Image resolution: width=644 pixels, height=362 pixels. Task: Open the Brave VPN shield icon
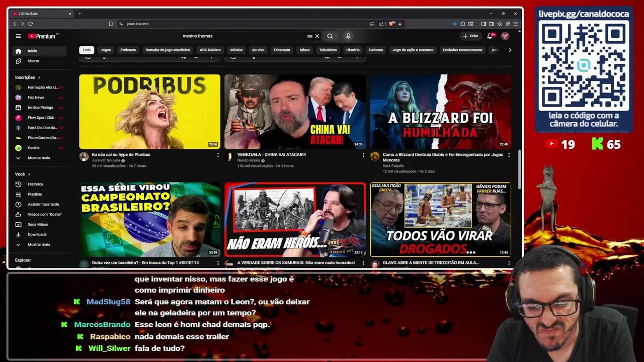tap(508, 24)
